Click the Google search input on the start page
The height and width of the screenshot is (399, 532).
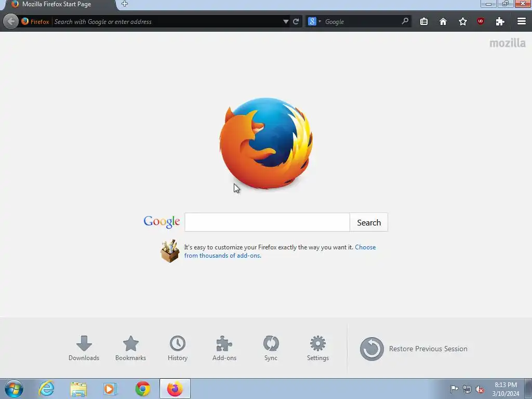coord(267,222)
